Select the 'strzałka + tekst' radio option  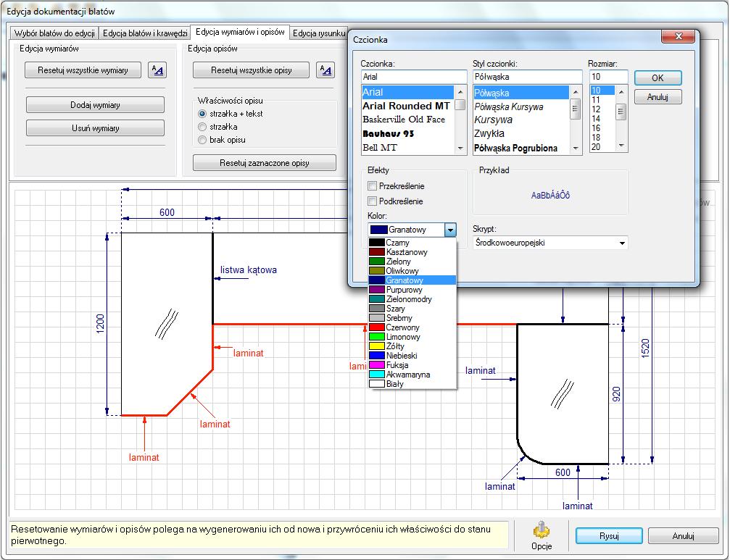202,114
